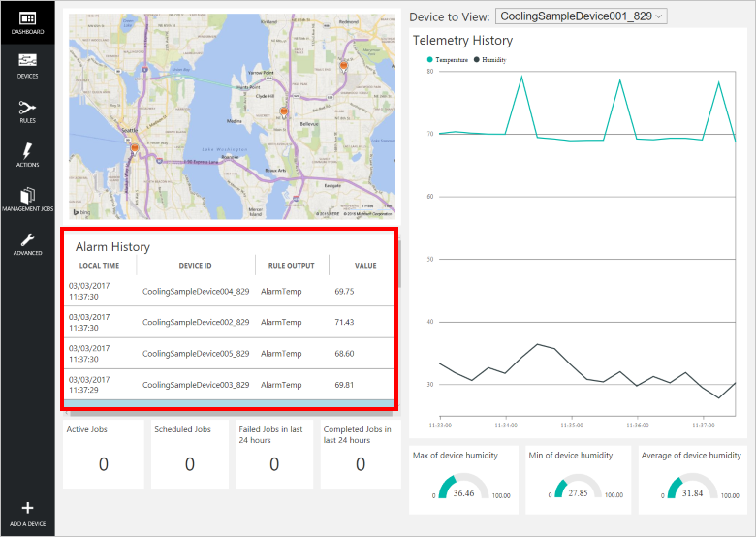Click the Add a Device plus icon

pyautogui.click(x=27, y=508)
